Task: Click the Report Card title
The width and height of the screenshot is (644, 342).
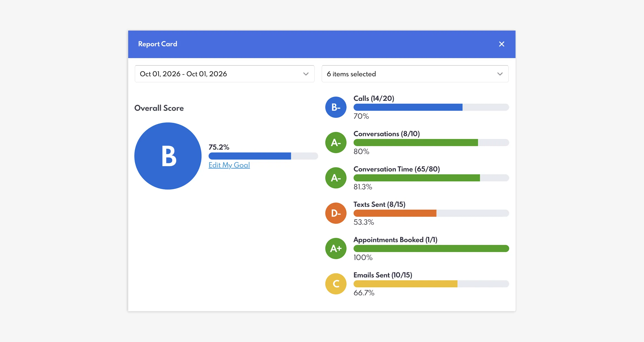Action: coord(158,44)
